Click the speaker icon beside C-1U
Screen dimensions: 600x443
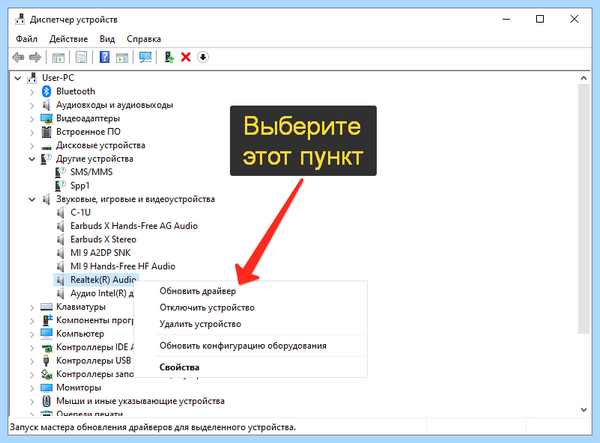tap(60, 213)
